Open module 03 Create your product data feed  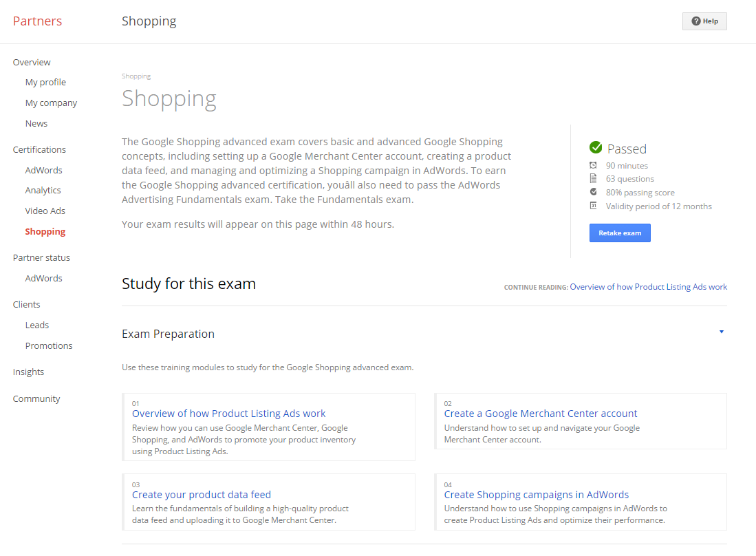(x=202, y=495)
